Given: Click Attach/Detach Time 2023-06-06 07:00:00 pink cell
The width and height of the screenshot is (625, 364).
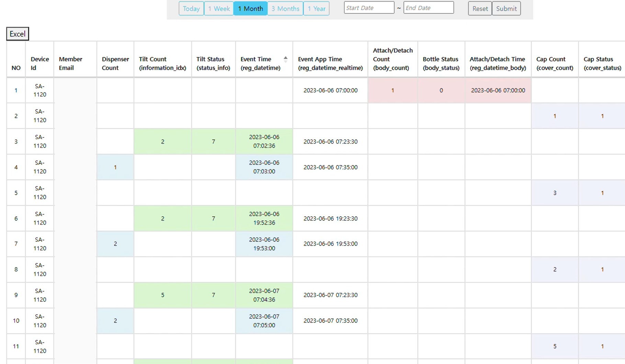Looking at the screenshot, I should pos(498,90).
